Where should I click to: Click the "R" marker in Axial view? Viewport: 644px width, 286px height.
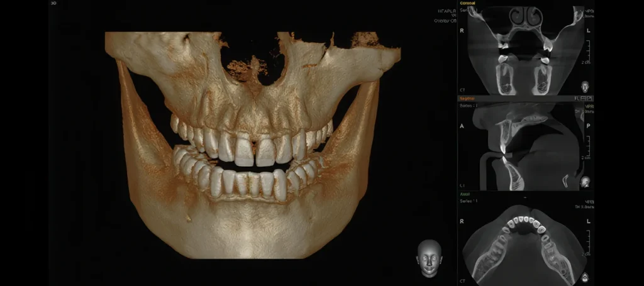(462, 222)
